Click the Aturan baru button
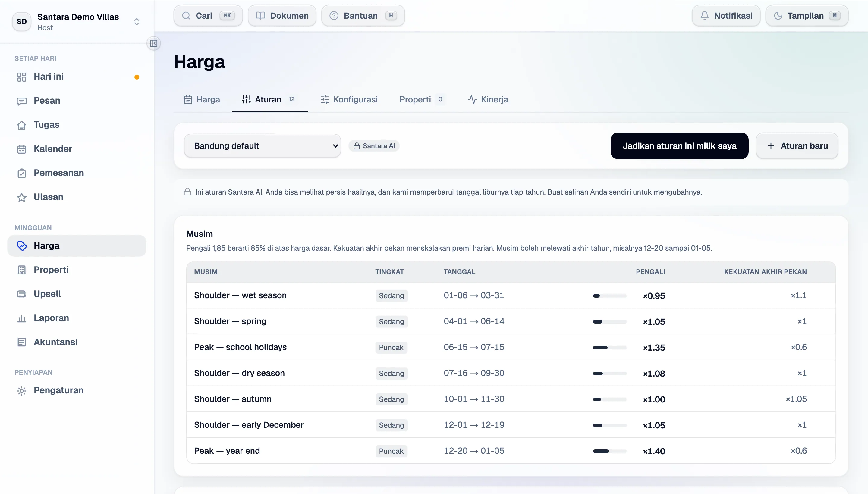This screenshot has width=868, height=494. click(x=797, y=146)
